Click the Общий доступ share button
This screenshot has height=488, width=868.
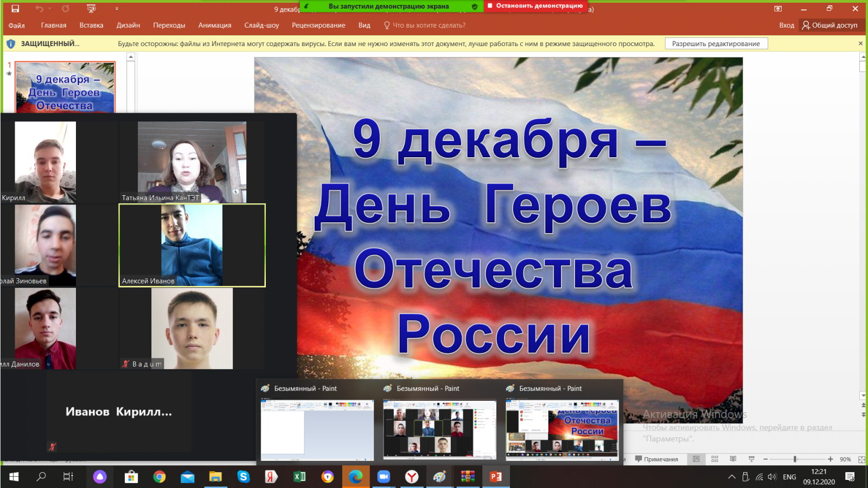(x=830, y=25)
